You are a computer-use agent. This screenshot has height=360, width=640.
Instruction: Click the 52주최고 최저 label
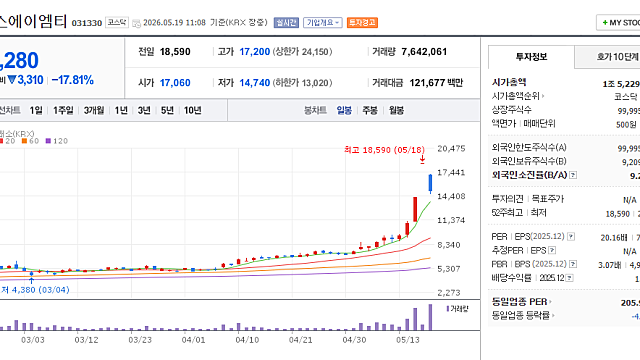pyautogui.click(x=519, y=213)
